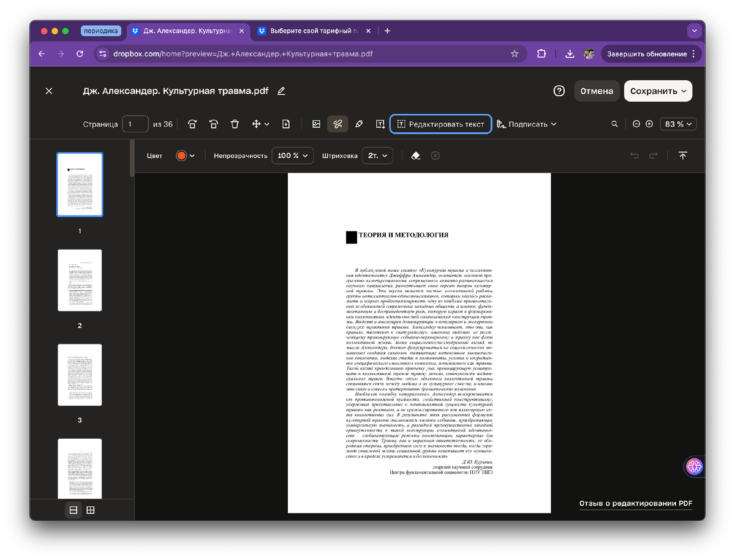Collapse the annotation toolbar upward
This screenshot has height=560, width=735.
[x=683, y=155]
